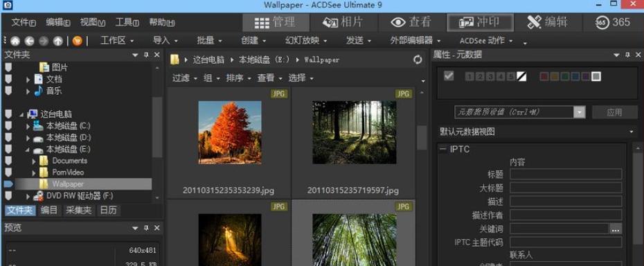Open the 默认元数据视图 dropdown
This screenshot has width=644, height=266.
(x=632, y=132)
